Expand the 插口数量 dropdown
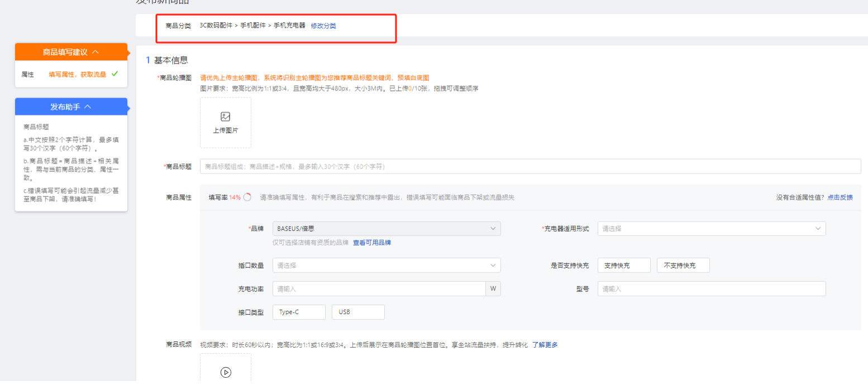Image resolution: width=868 pixels, height=385 pixels. pos(386,266)
